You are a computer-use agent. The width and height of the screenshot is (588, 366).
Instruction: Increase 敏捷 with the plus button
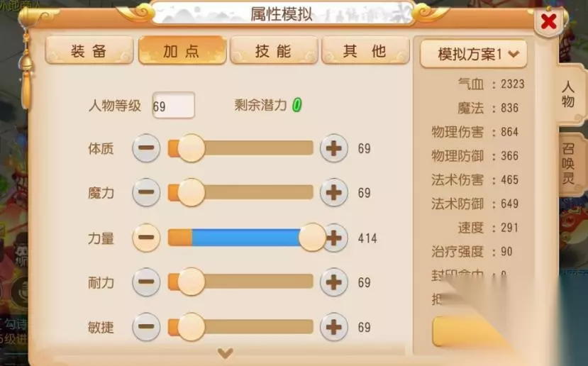point(334,326)
